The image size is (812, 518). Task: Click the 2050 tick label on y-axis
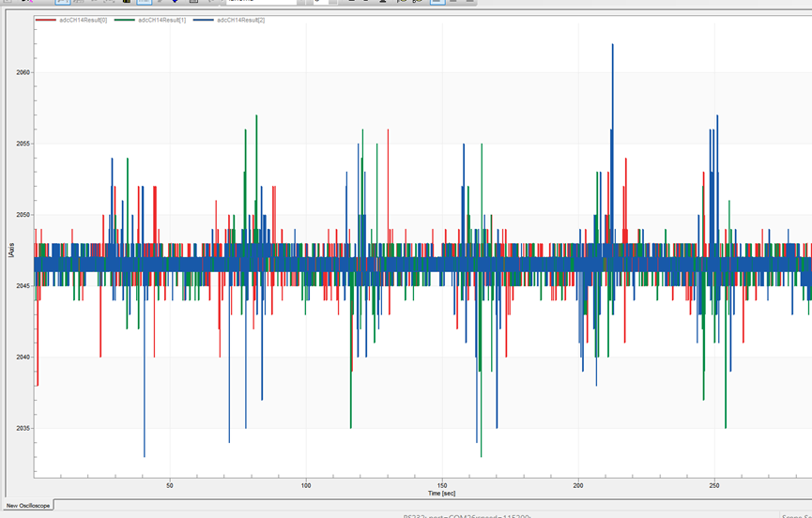tap(23, 215)
